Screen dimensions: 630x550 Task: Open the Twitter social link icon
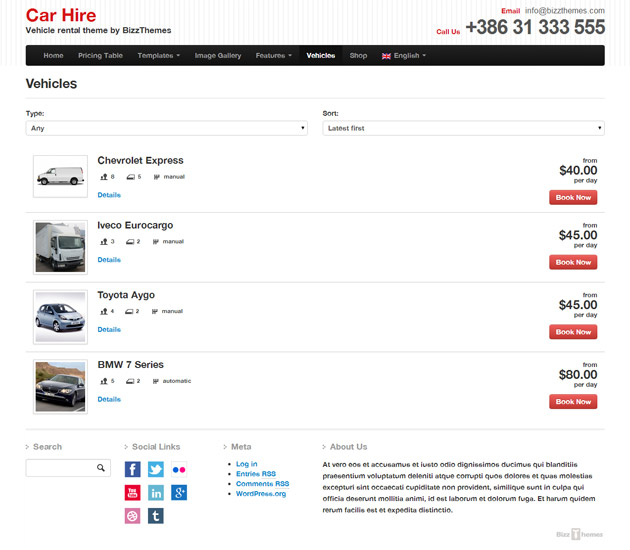(156, 469)
